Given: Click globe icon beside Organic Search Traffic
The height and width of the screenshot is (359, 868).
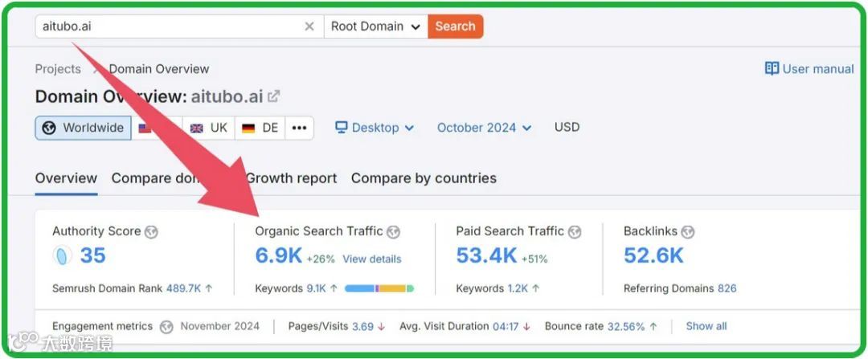Looking at the screenshot, I should click(x=393, y=232).
